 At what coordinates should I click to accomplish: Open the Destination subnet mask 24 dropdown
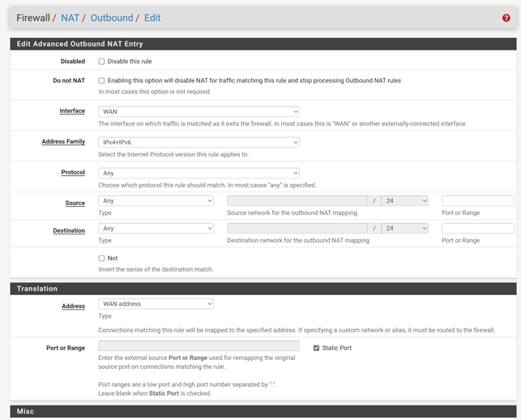404,229
